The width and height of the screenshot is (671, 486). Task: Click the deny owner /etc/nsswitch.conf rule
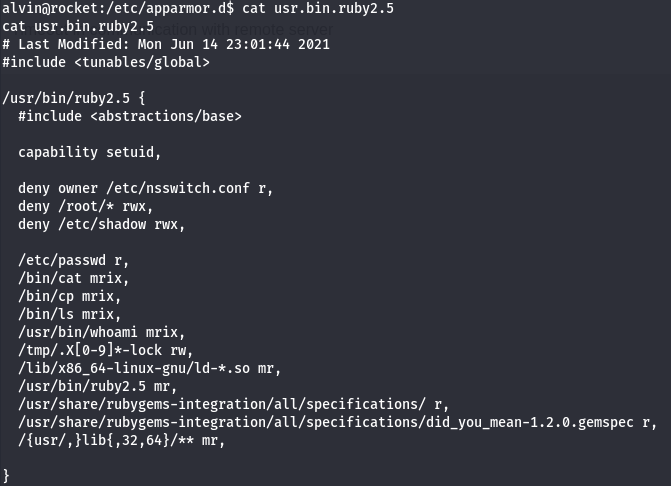point(145,188)
